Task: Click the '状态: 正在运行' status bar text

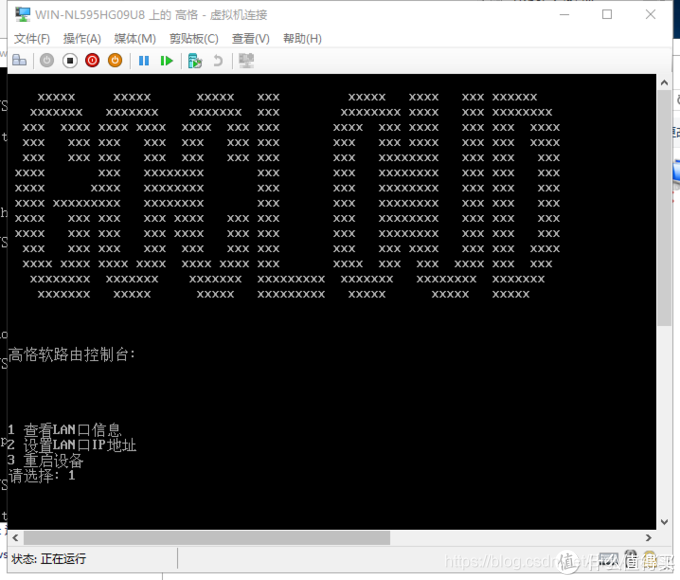Action: tap(49, 558)
